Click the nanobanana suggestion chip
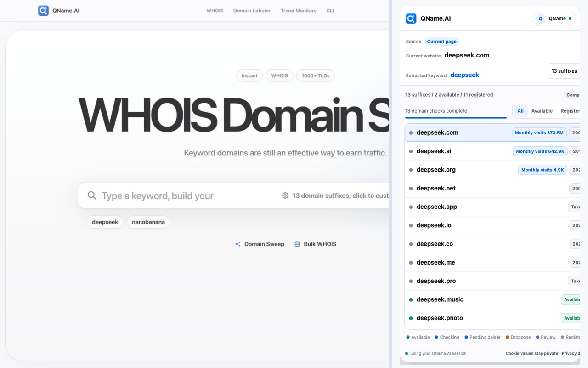588x368 pixels. tap(148, 222)
